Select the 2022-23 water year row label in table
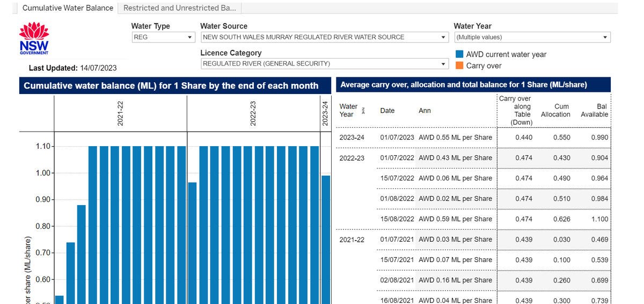 352,158
